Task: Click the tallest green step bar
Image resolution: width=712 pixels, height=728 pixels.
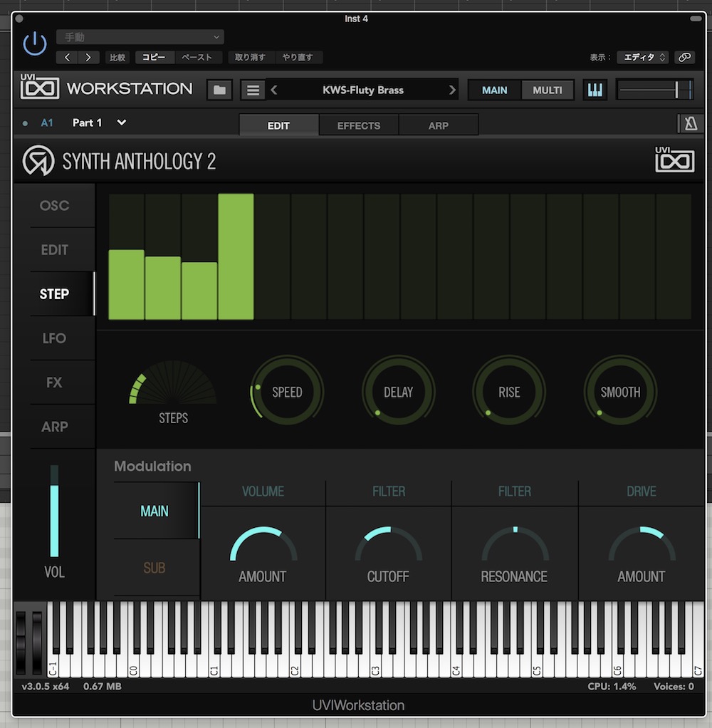Action: pos(236,256)
